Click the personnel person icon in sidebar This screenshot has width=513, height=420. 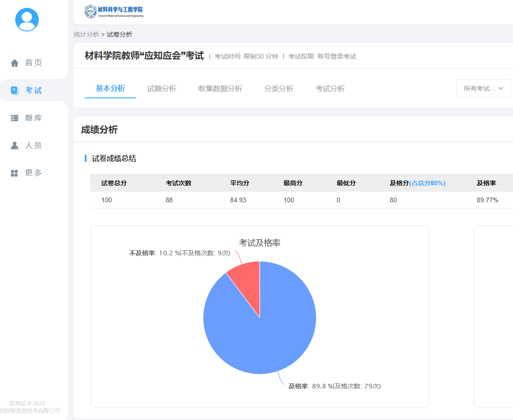tap(15, 145)
